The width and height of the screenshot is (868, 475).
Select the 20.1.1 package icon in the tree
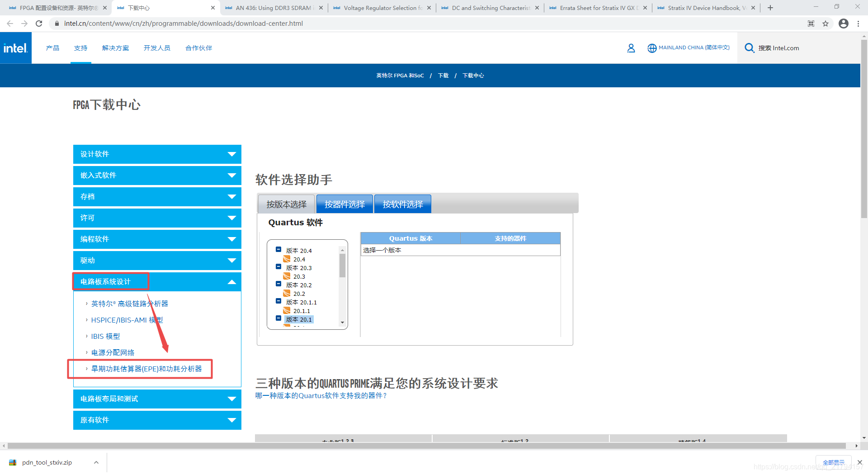(287, 310)
